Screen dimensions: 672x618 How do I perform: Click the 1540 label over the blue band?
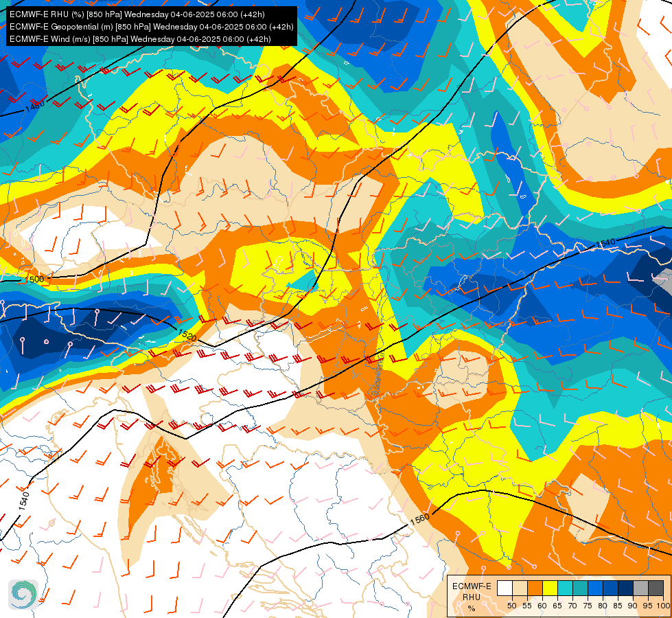point(605,244)
